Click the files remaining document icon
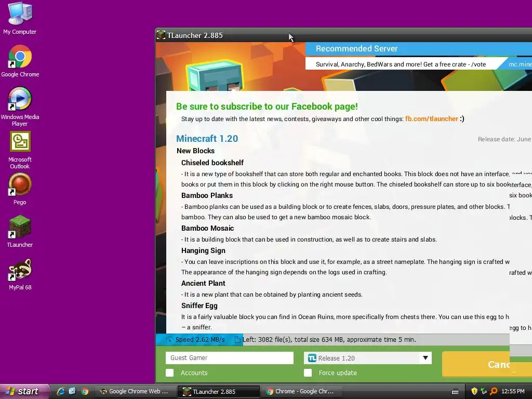The height and width of the screenshot is (399, 532). tap(237, 340)
